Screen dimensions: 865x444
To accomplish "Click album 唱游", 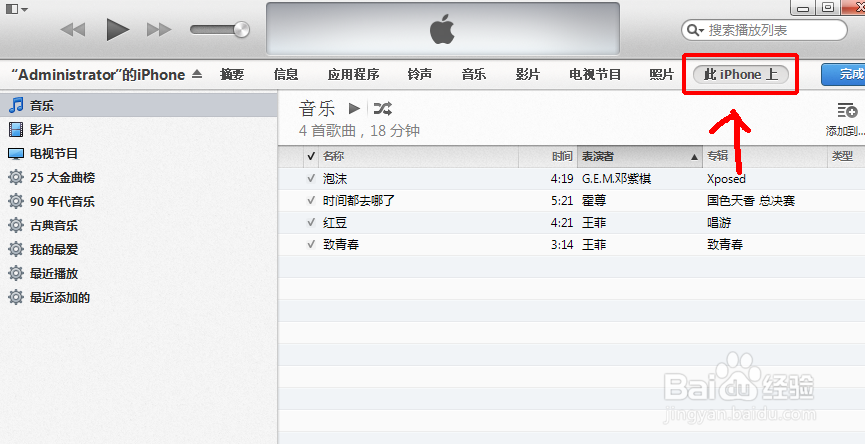I will [x=719, y=222].
